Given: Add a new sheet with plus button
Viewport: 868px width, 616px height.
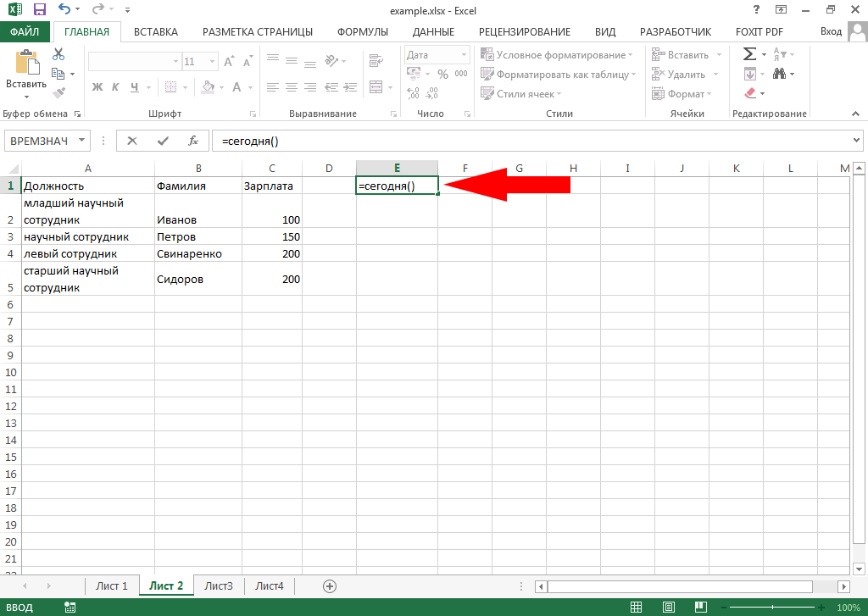Looking at the screenshot, I should tap(330, 586).
